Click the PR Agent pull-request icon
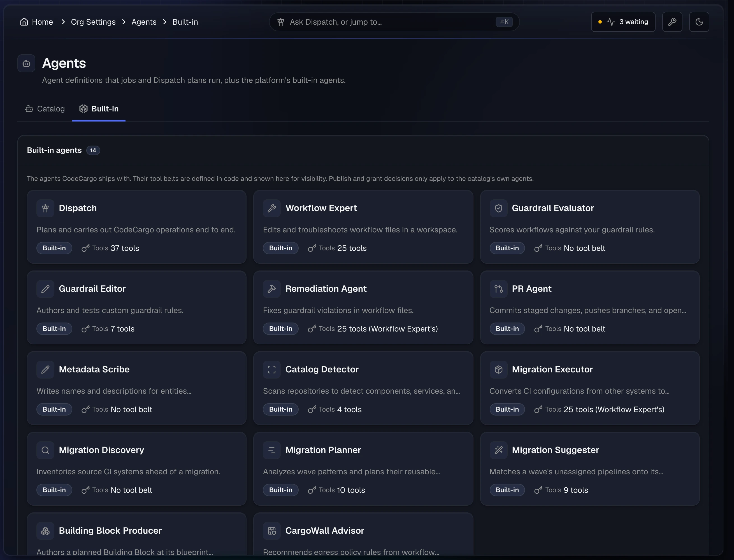 coord(498,289)
